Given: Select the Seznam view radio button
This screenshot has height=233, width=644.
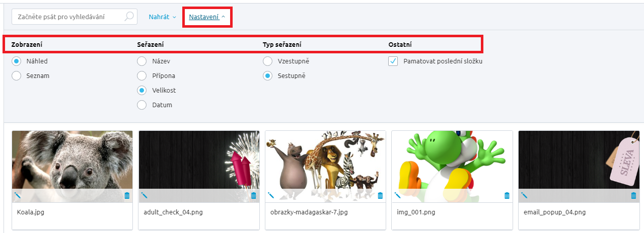Looking at the screenshot, I should coord(17,76).
